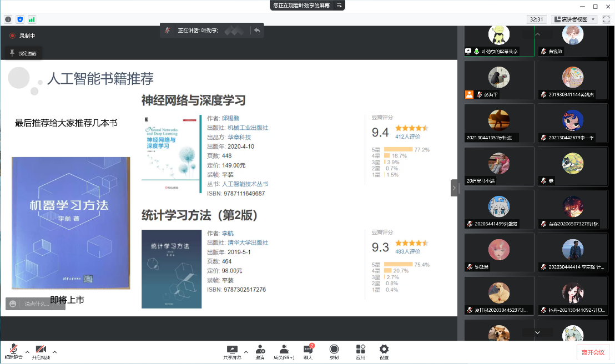The width and height of the screenshot is (615, 364).
Task: Expand the audio options arrow beside microphone
Action: click(x=27, y=352)
